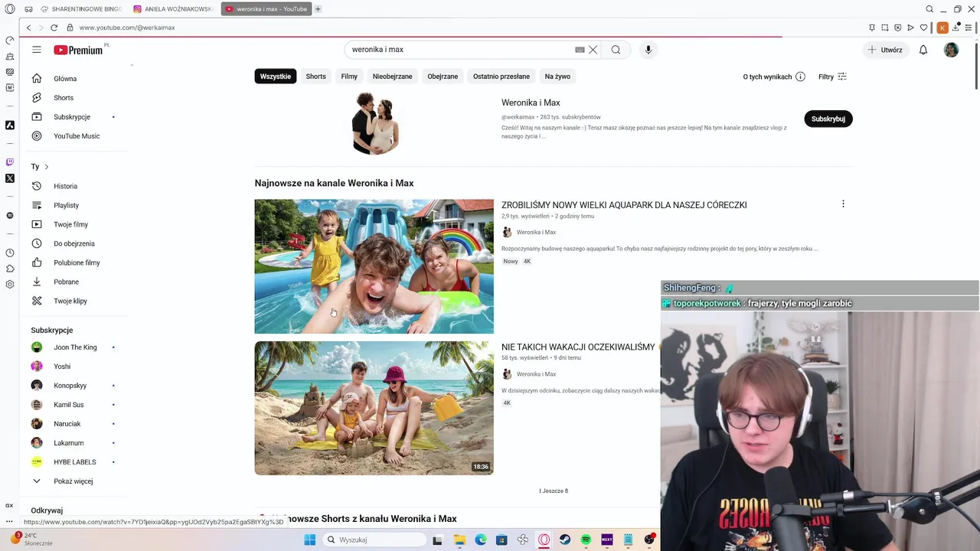Image resolution: width=980 pixels, height=551 pixels.
Task: Select the Wszystkie filter chip
Action: 276,77
